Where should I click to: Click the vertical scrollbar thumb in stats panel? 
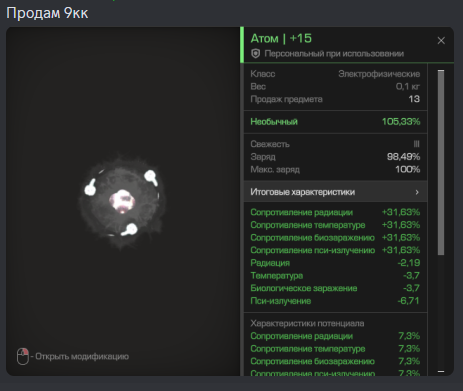pyautogui.click(x=441, y=162)
